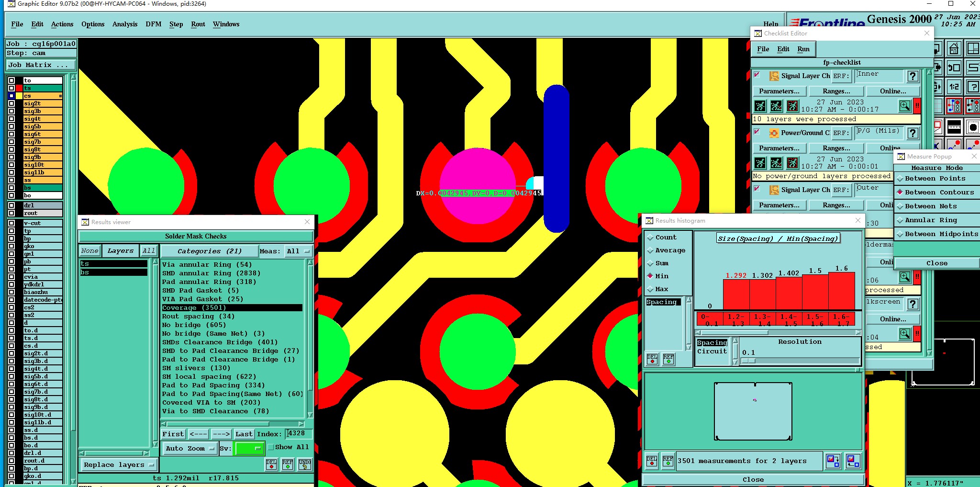The image size is (980, 487).
Task: Toggle Signal Layer Outer check checkbox
Action: (x=757, y=189)
